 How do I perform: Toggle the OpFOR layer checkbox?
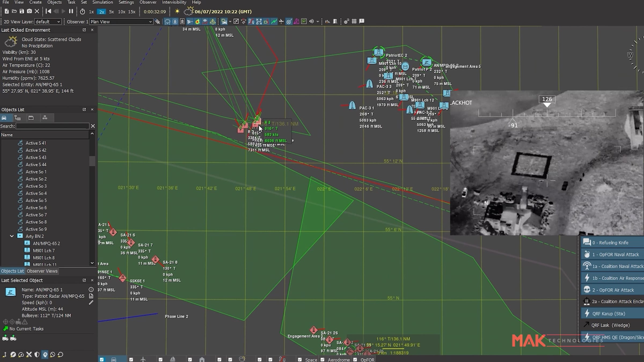(355, 360)
